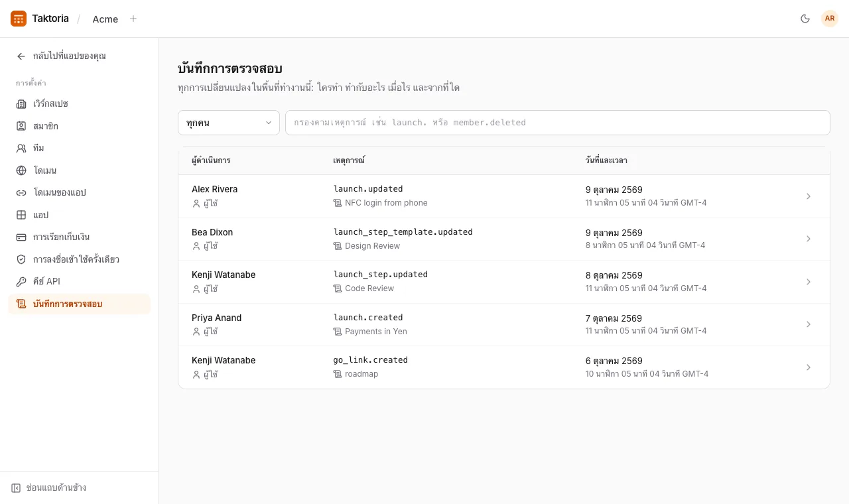Open the สมาชิก members page
Viewport: 849px width, 504px height.
pos(80,126)
